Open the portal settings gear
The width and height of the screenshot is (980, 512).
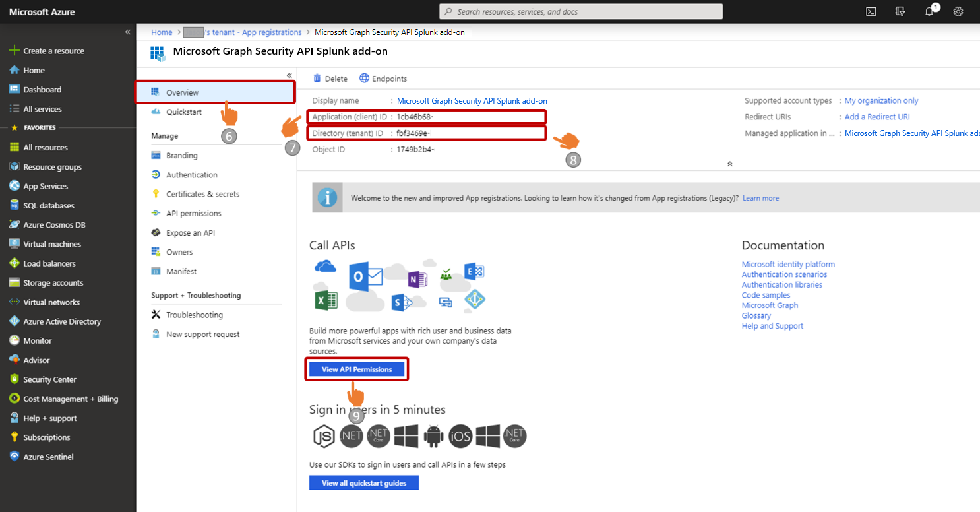pos(958,11)
